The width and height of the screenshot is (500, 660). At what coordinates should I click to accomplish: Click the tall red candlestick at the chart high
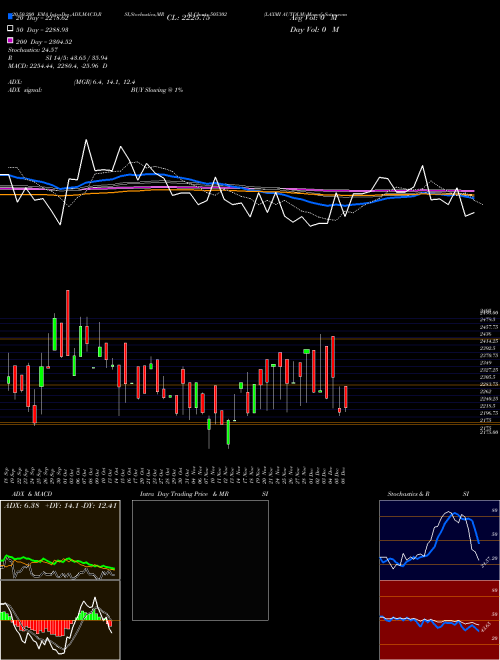68,323
